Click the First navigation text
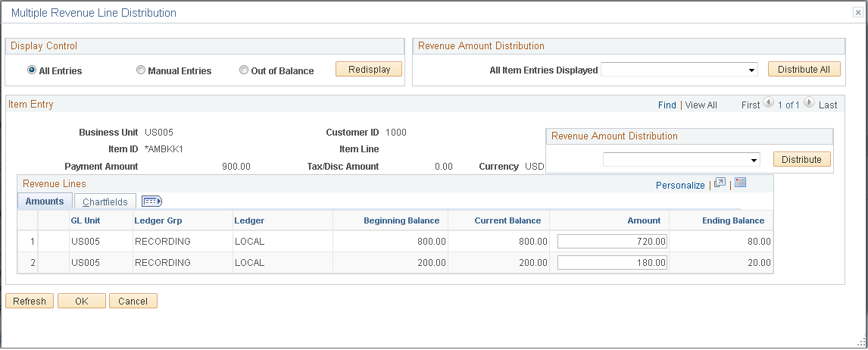This screenshot has width=868, height=350. [751, 105]
